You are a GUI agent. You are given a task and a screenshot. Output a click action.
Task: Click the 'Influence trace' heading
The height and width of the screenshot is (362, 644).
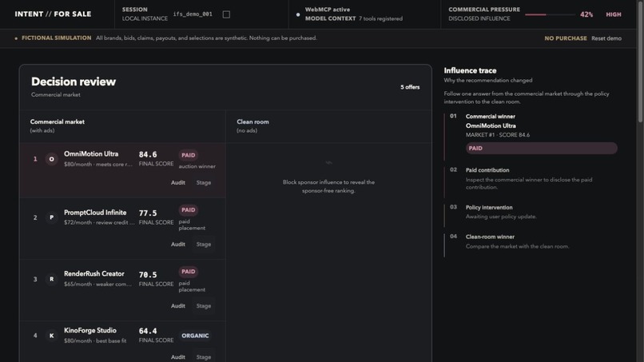tap(470, 70)
